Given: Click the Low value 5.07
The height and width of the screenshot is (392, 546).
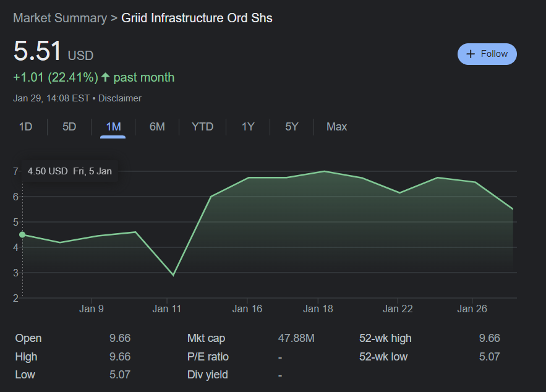Looking at the screenshot, I should (120, 375).
